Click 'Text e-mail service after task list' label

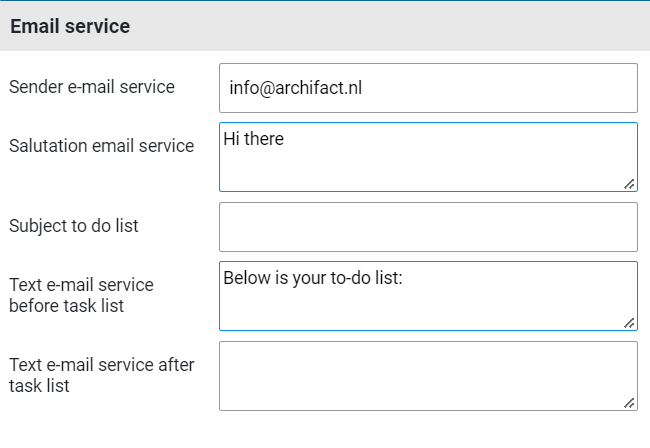coord(101,375)
